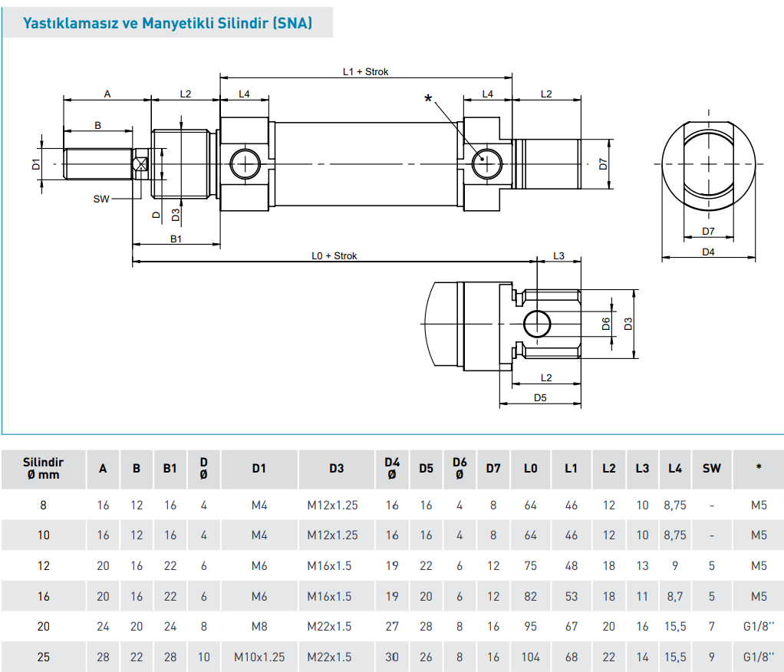The width and height of the screenshot is (784, 672).
Task: Select the D1 column header in table
Action: [259, 468]
